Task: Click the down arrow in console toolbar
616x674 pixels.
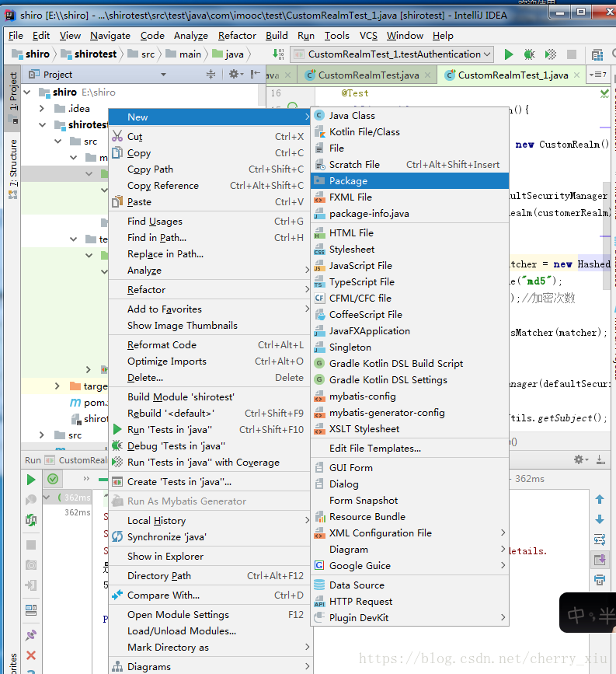Action: click(x=600, y=519)
